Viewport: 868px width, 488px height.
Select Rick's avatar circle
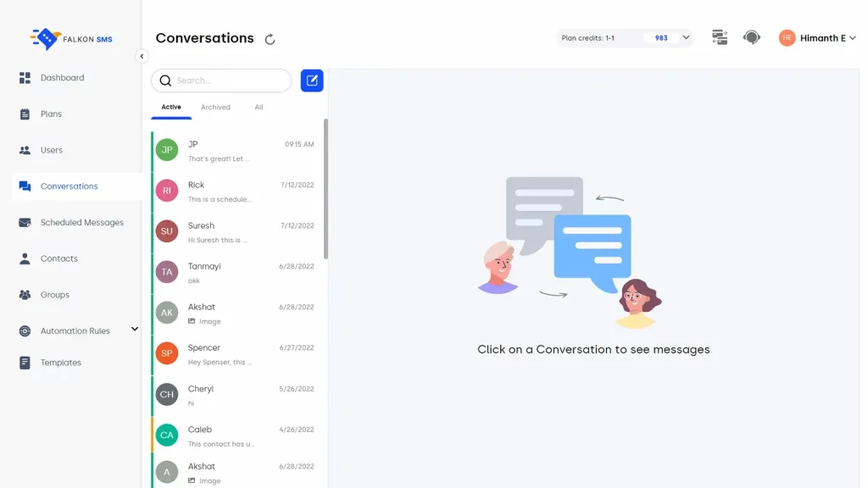(x=166, y=190)
